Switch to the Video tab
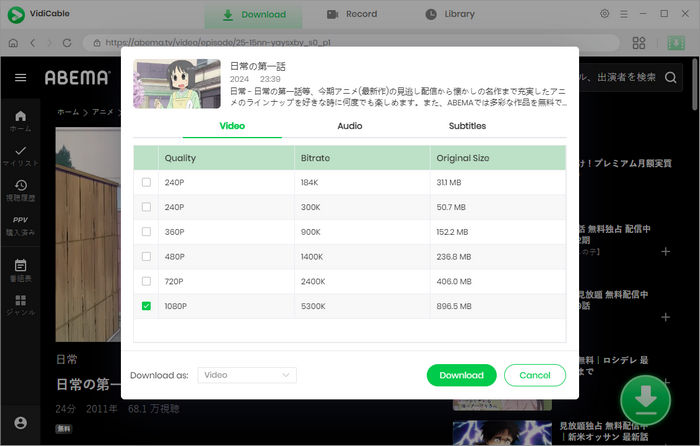Viewport: 700px width, 446px height. tap(232, 126)
